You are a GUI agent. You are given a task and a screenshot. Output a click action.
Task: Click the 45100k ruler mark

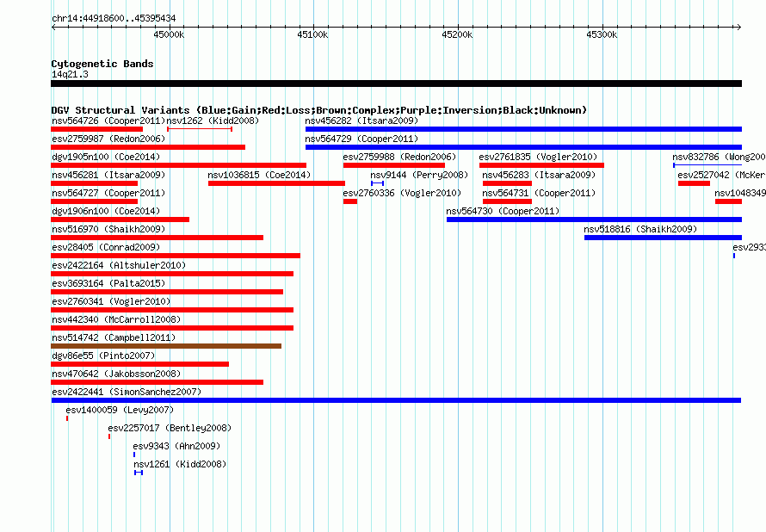[x=312, y=34]
